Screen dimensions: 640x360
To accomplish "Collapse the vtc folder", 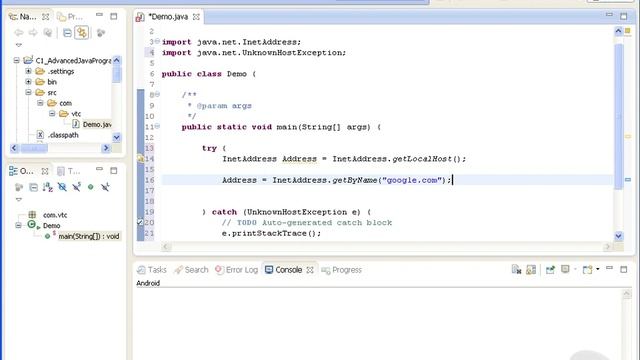I will pos(52,113).
